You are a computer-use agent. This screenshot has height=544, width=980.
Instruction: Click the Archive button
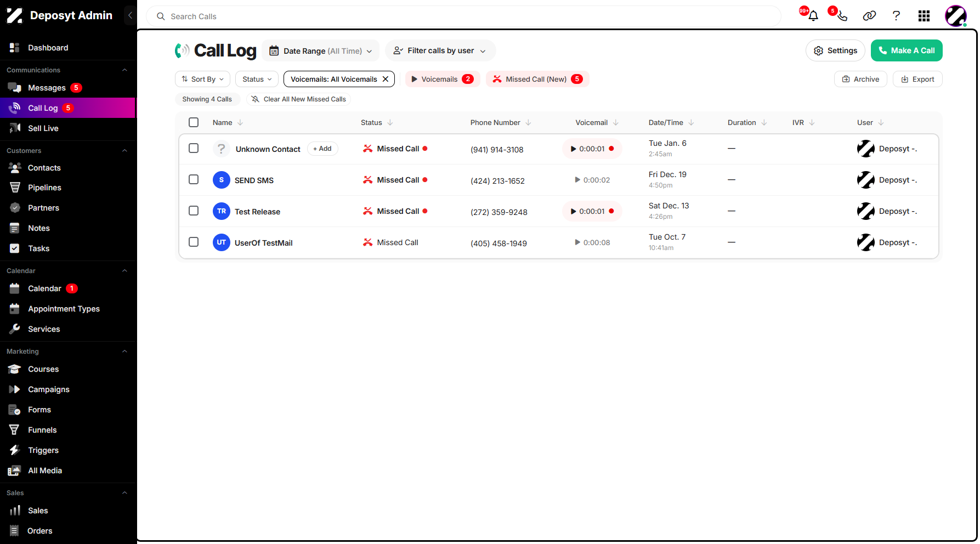click(x=860, y=79)
